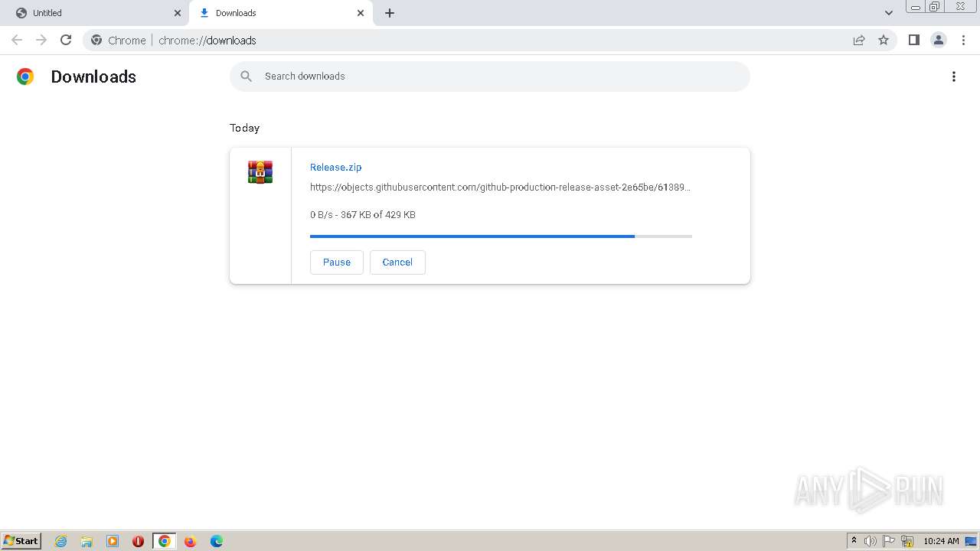Launch Microsoft Edge from taskbar

click(x=217, y=541)
